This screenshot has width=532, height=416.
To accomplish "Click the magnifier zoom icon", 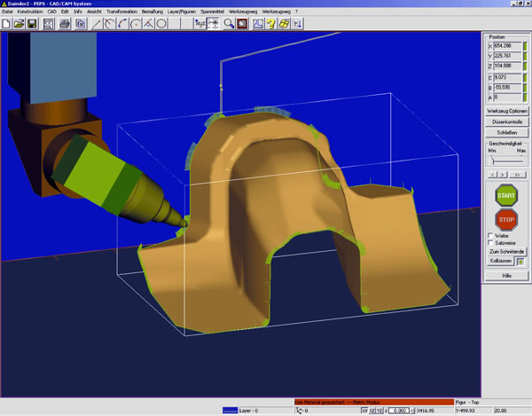I will [226, 24].
